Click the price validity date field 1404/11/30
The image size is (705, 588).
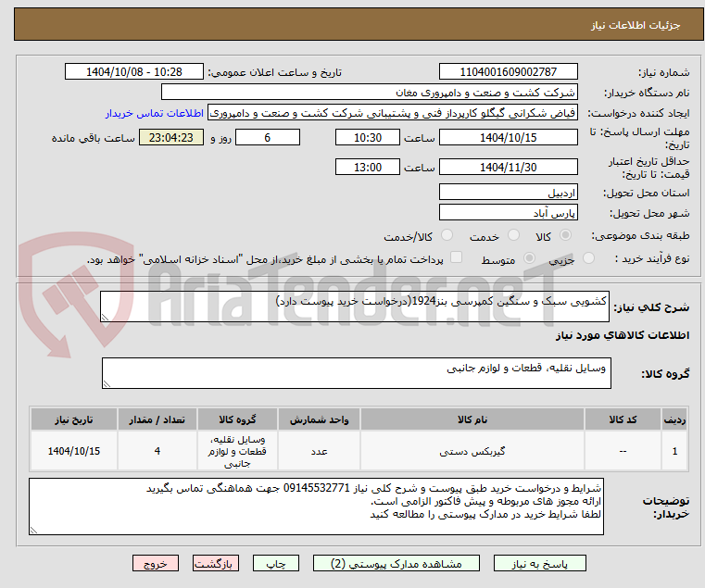pyautogui.click(x=508, y=168)
